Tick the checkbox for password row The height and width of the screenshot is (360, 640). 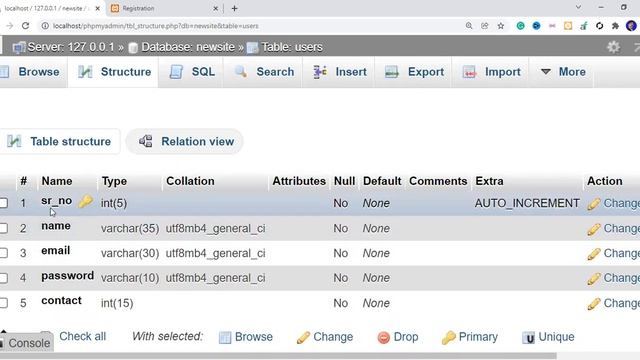4,278
